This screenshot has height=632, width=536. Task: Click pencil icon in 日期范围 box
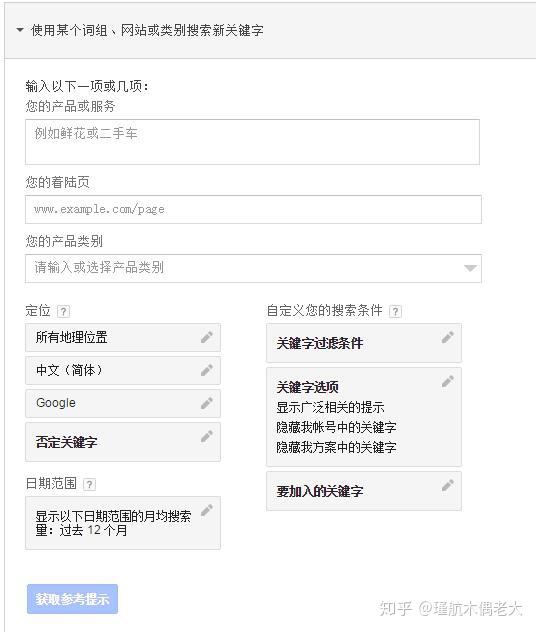(x=207, y=510)
